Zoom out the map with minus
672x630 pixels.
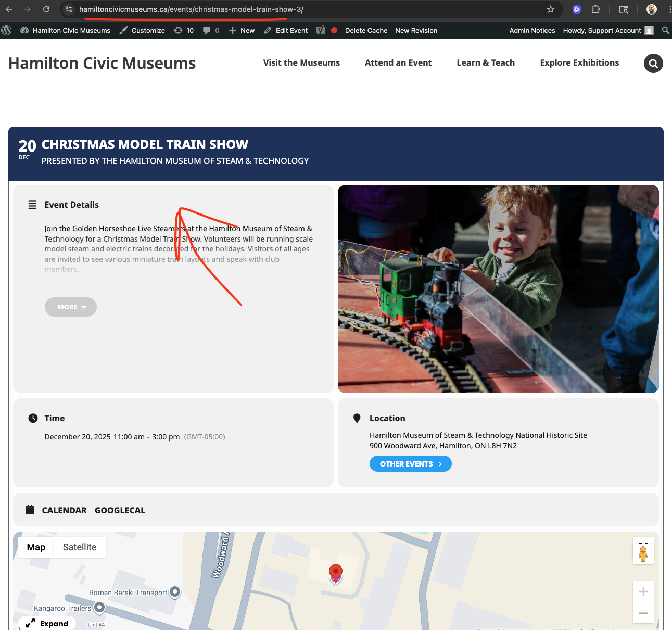[643, 612]
